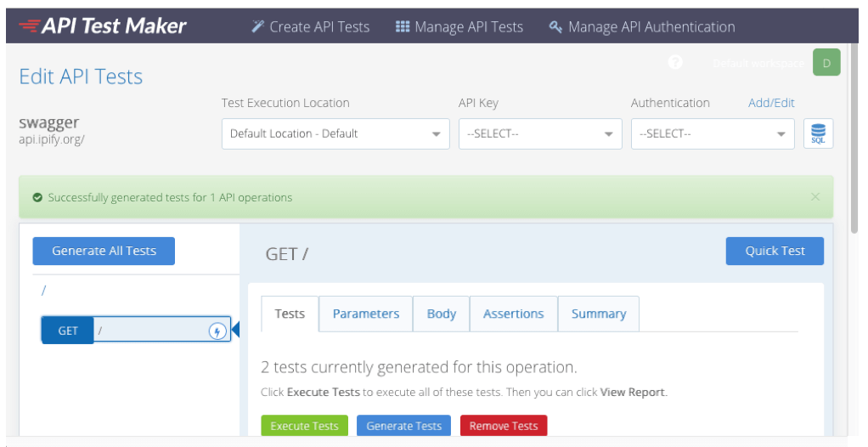Open Manage API Authentication page
Image resolution: width=868 pixels, height=447 pixels.
[x=642, y=27]
